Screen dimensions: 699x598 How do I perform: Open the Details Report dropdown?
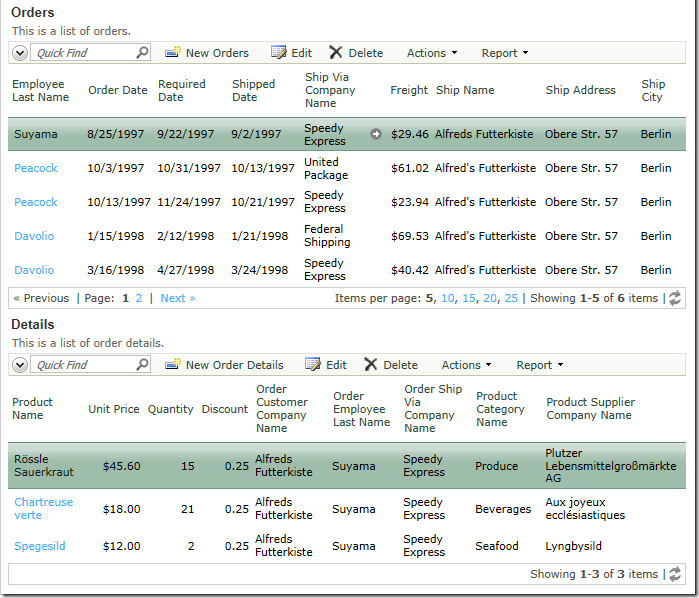(539, 365)
